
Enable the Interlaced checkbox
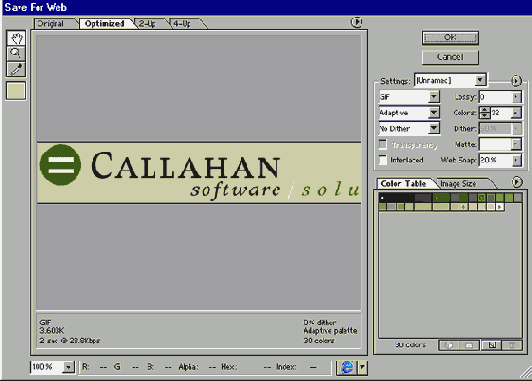point(383,160)
